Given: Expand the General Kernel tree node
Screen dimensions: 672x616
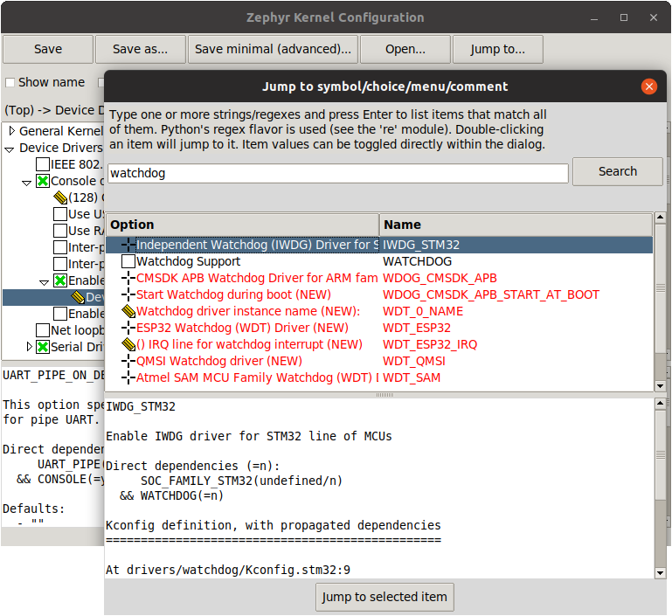Looking at the screenshot, I should [x=11, y=131].
